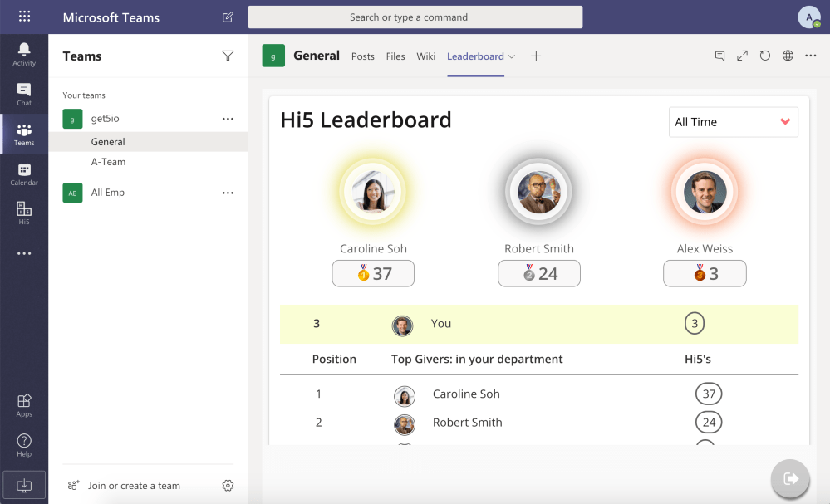Open Help in the left rail

[x=24, y=445]
